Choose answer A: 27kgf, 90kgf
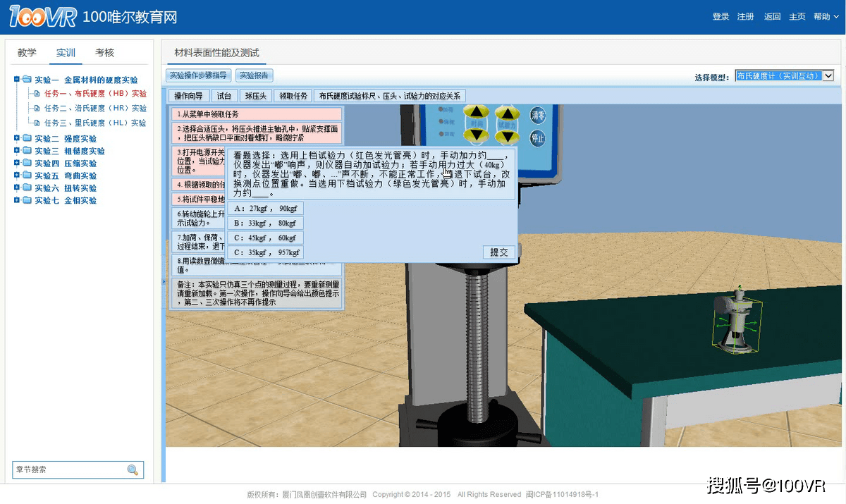This screenshot has height=504, width=846. pos(265,209)
